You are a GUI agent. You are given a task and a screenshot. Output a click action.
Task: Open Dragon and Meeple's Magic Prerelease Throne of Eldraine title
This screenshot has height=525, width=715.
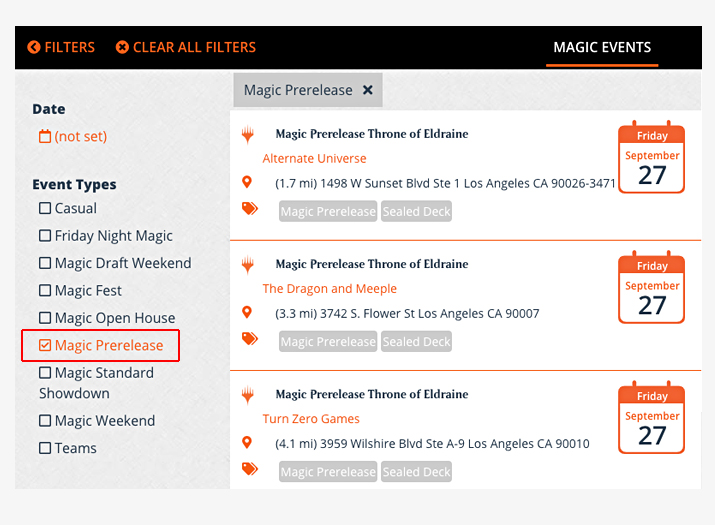coord(372,264)
